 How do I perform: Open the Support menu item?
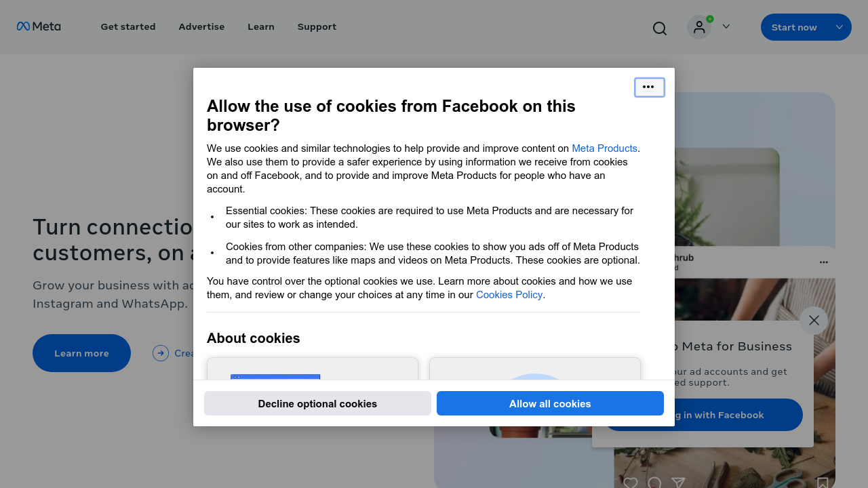pyautogui.click(x=317, y=26)
